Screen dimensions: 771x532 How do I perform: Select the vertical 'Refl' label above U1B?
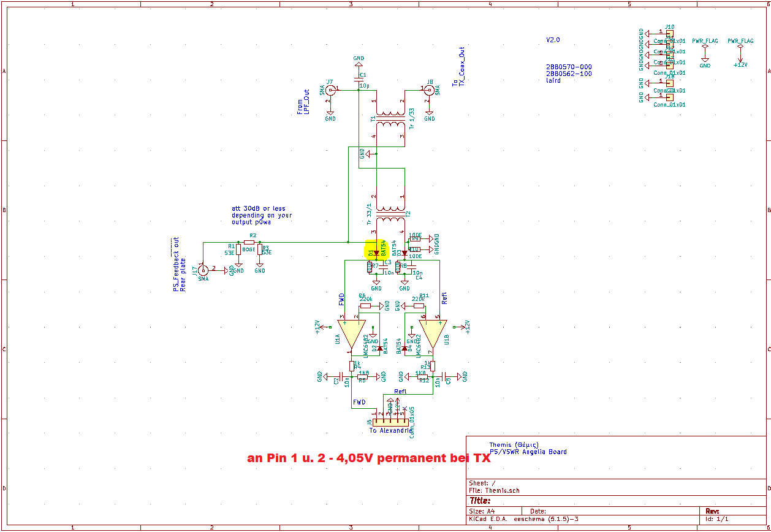[444, 298]
